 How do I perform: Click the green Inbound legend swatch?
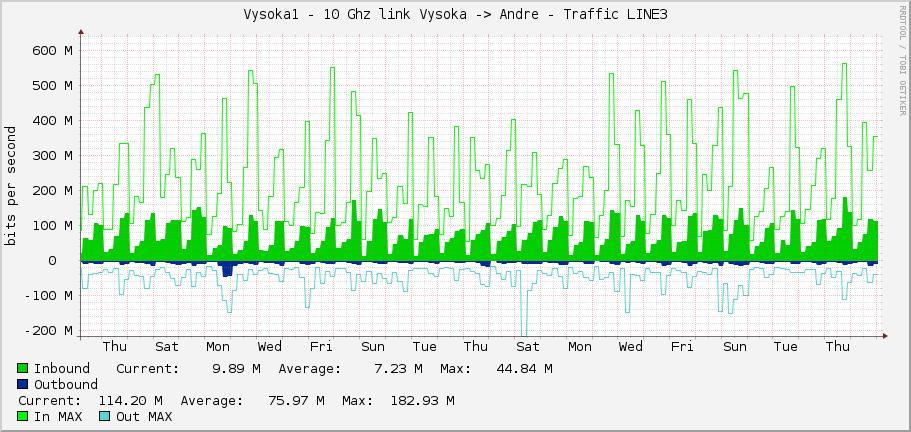pos(23,368)
